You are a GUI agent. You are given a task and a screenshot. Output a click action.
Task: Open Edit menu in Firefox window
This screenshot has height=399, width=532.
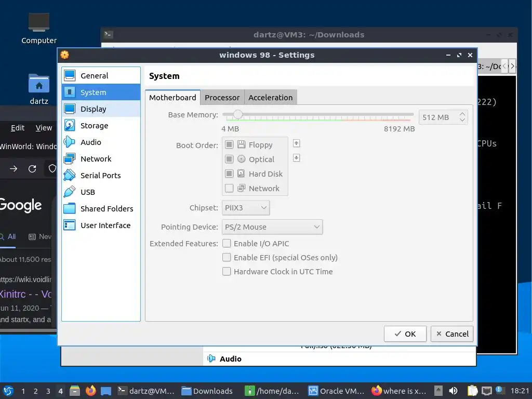tap(18, 128)
